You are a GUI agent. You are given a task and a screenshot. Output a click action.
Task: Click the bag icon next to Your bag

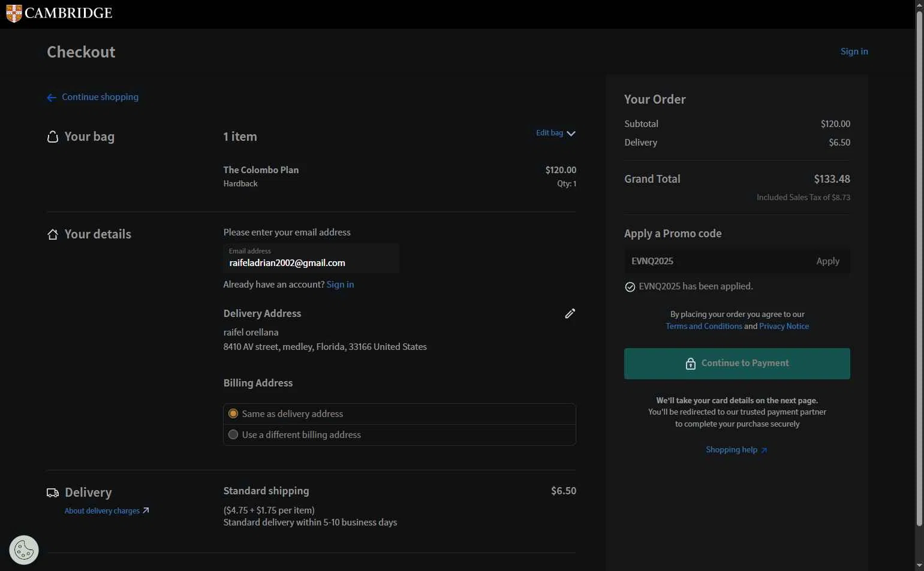53,137
